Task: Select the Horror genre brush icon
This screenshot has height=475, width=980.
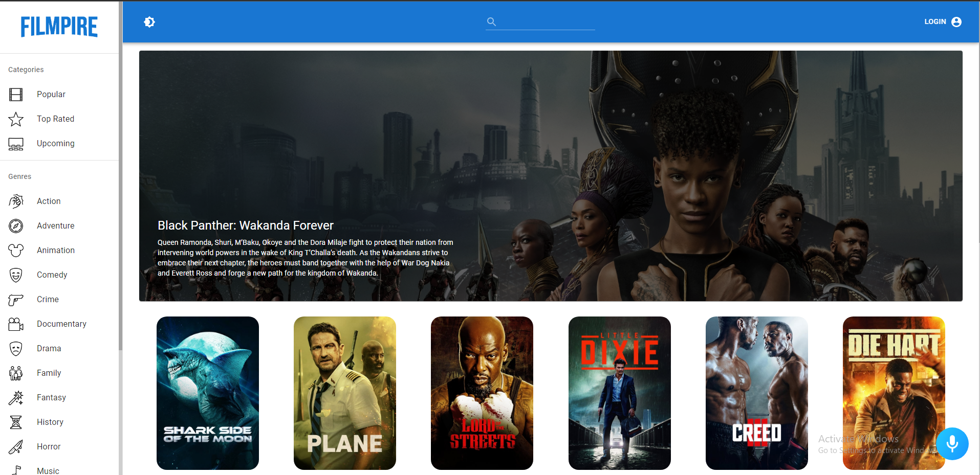Action: click(x=16, y=446)
